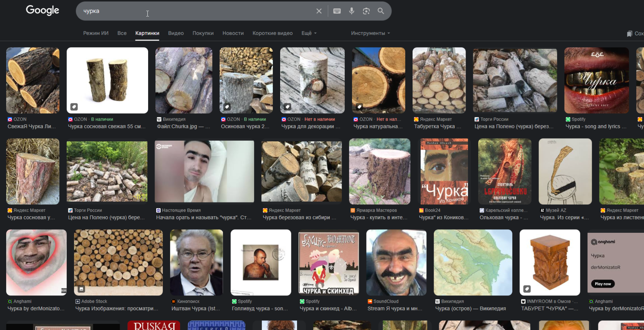Viewport: 644px width, 330px height.
Task: Open the Новости tab
Action: click(x=233, y=33)
